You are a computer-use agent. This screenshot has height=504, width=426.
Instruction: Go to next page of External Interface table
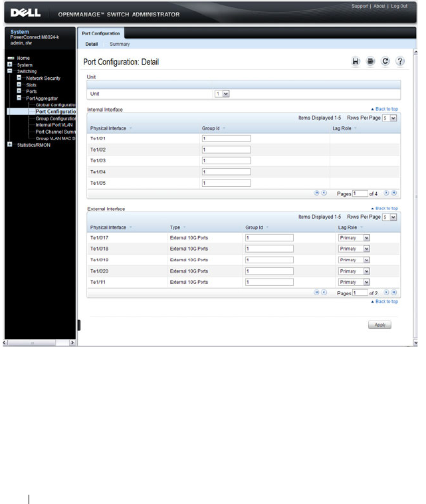click(x=387, y=292)
